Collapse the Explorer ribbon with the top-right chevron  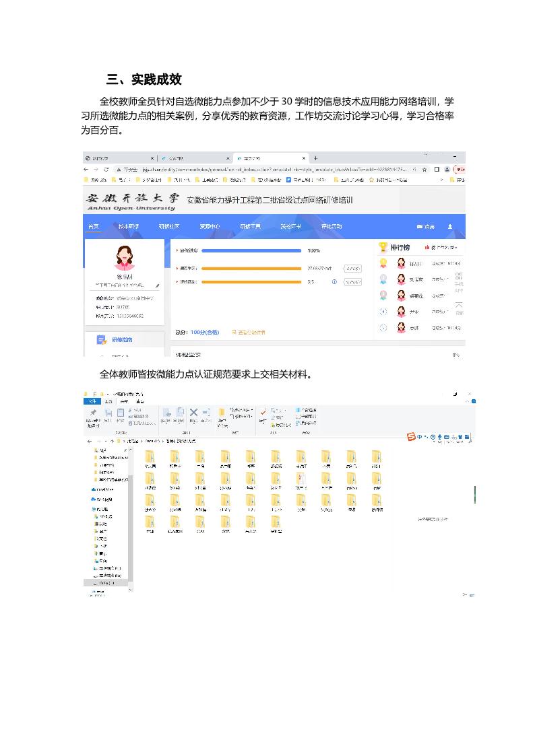(467, 401)
